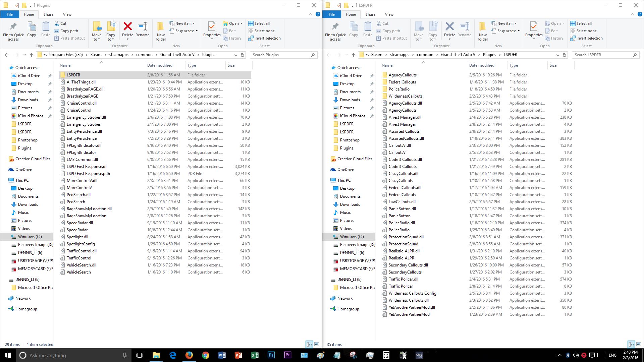Open View tab in LSPDFR window
The width and height of the screenshot is (644, 362).
coord(389,14)
